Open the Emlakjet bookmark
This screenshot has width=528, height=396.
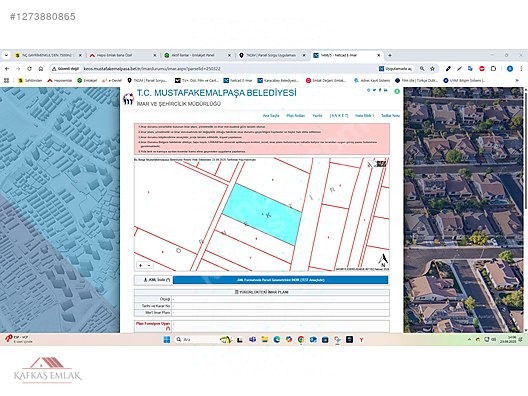click(87, 80)
